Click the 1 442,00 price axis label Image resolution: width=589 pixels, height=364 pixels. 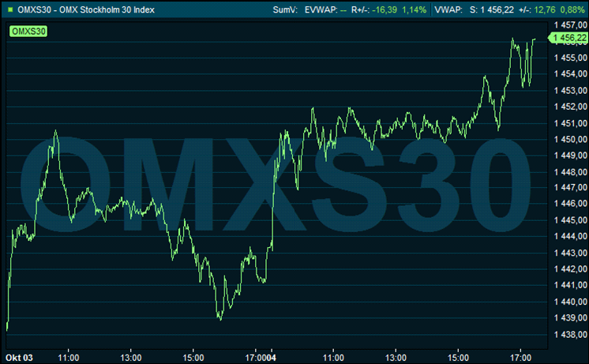(x=571, y=269)
